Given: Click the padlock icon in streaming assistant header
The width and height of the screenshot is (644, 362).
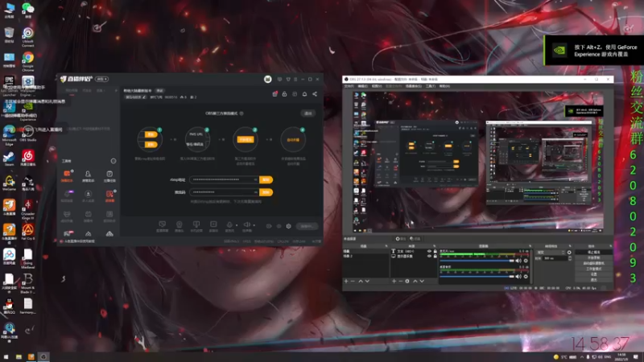Looking at the screenshot, I should pyautogui.click(x=284, y=94).
